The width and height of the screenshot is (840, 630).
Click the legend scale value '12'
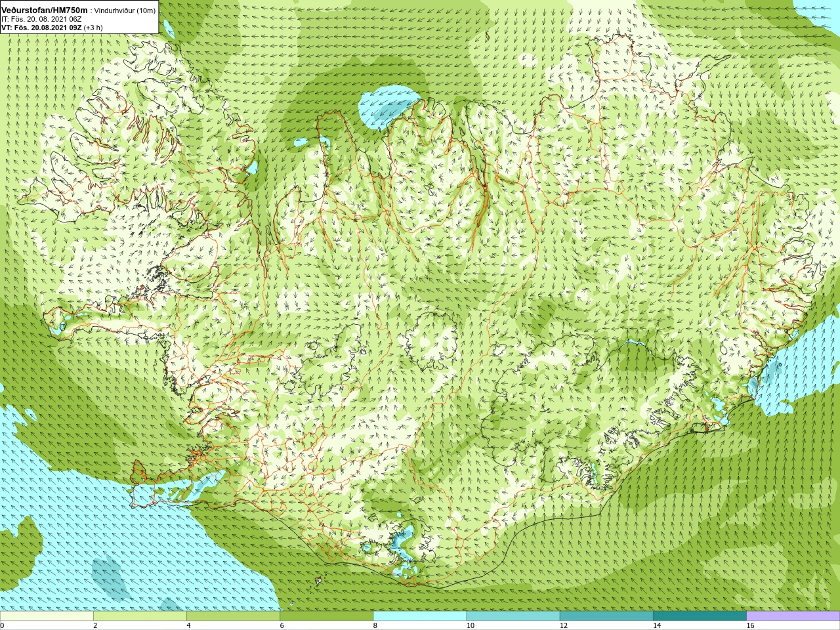[564, 625]
